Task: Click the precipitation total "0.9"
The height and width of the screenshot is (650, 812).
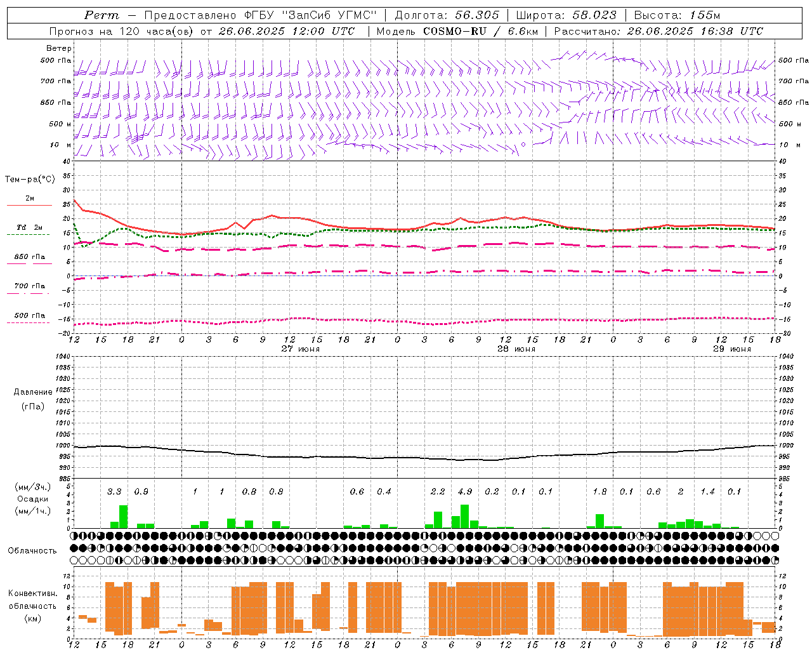Action: point(141,491)
